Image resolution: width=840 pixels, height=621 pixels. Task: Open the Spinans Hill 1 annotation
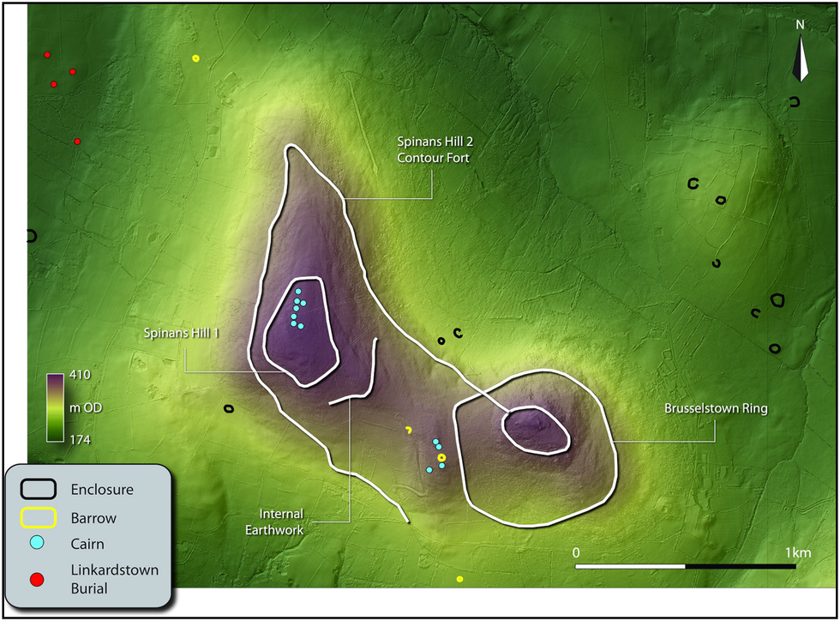point(182,333)
